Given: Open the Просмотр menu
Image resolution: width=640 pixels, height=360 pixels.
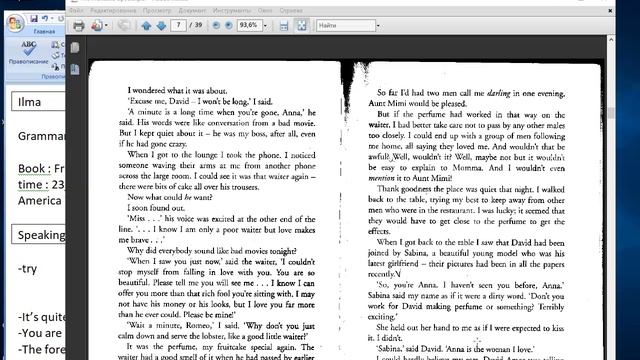Looking at the screenshot, I should coord(157,11).
